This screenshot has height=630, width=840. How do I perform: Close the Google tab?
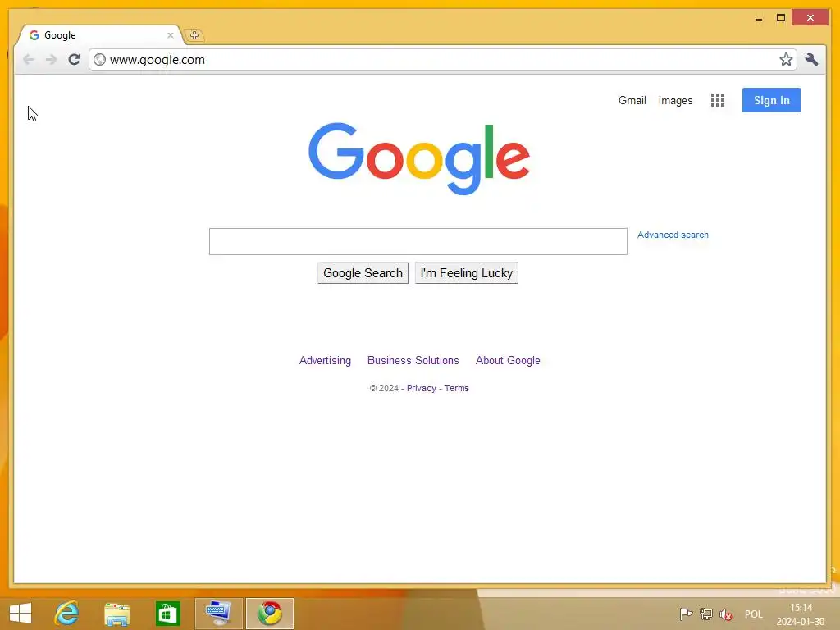click(x=171, y=35)
